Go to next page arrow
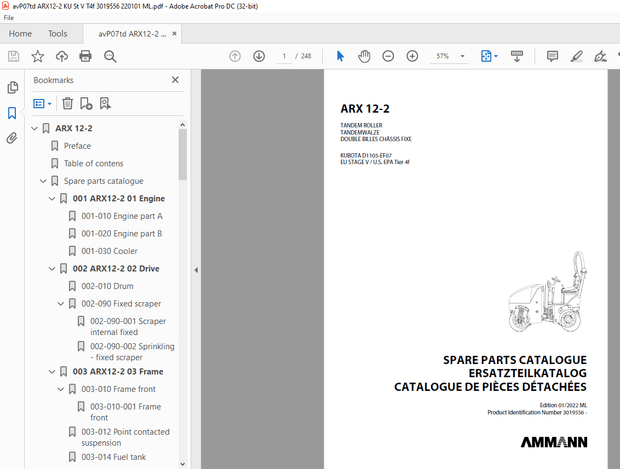 coord(258,56)
